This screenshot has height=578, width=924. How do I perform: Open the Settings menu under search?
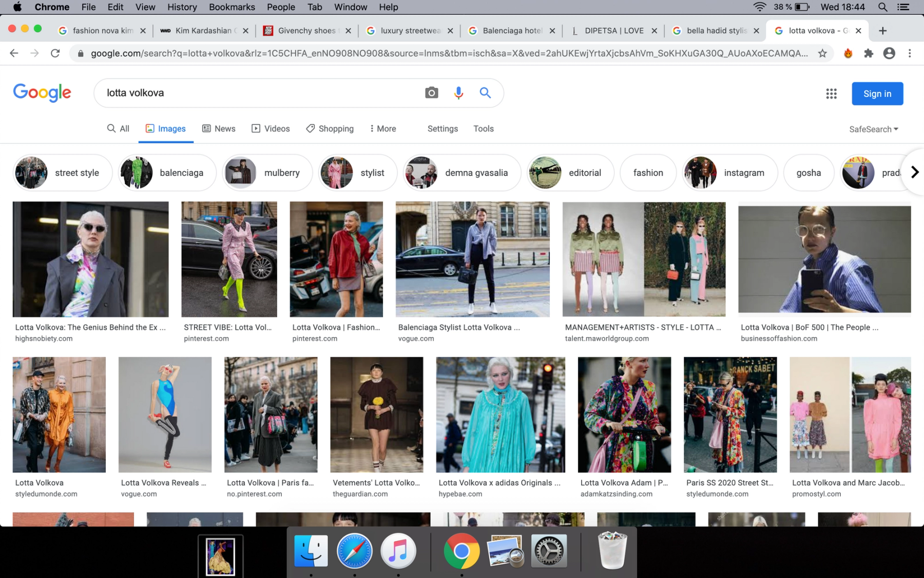tap(442, 128)
